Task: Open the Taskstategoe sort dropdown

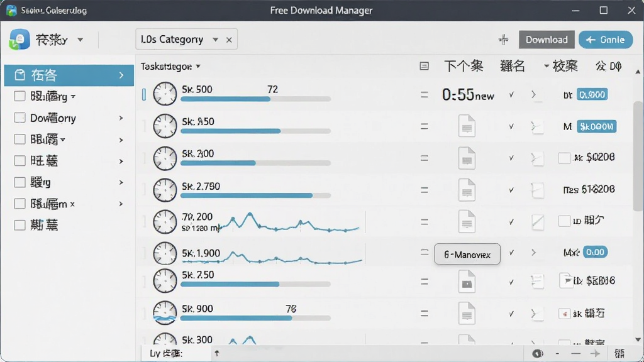Action: [198, 66]
